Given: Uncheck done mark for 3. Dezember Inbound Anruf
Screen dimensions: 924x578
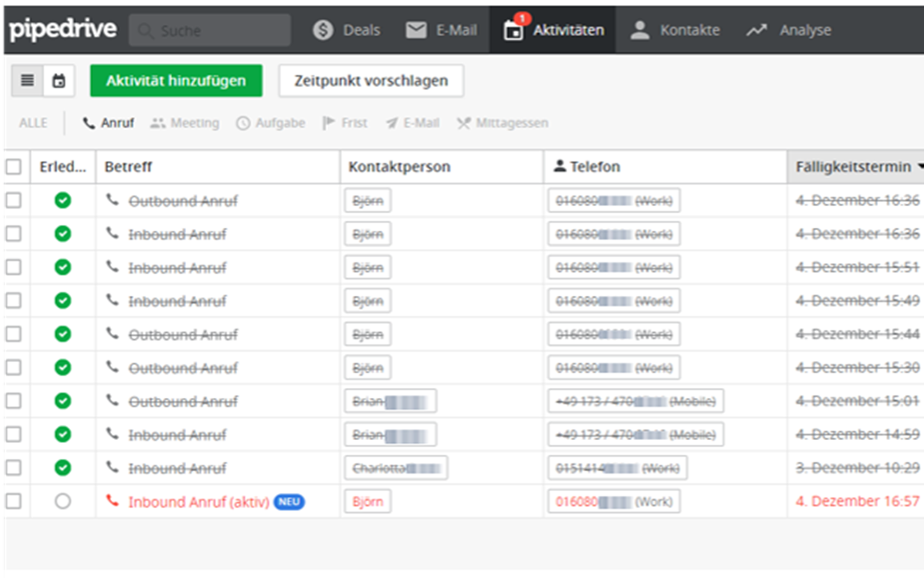Looking at the screenshot, I should tap(63, 468).
